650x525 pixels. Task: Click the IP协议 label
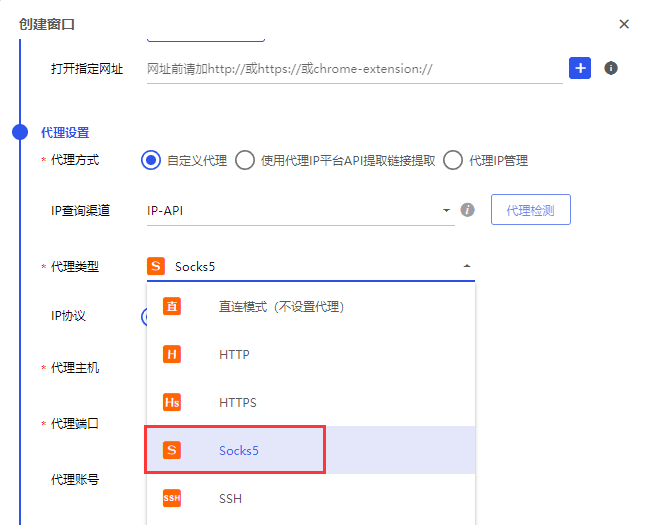tap(68, 316)
